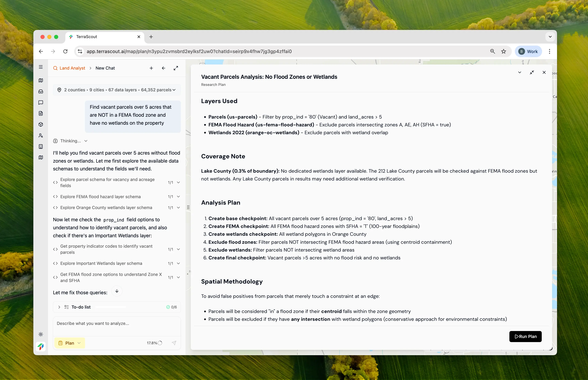
Task: Toggle the light/dark theme sun icon
Action: click(x=41, y=334)
